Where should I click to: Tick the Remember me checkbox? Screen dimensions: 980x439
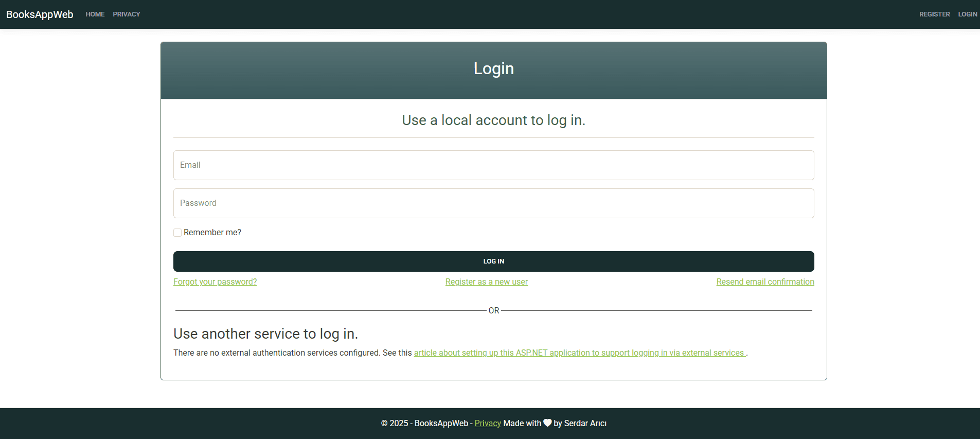(177, 233)
